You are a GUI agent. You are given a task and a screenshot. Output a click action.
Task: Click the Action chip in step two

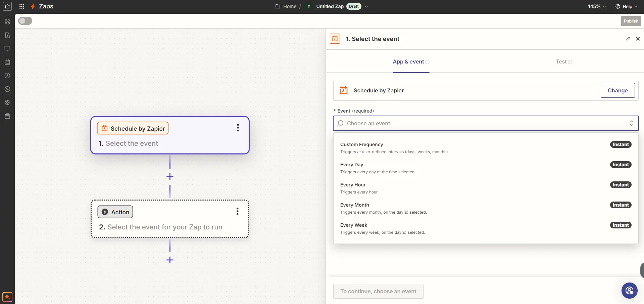[115, 212]
